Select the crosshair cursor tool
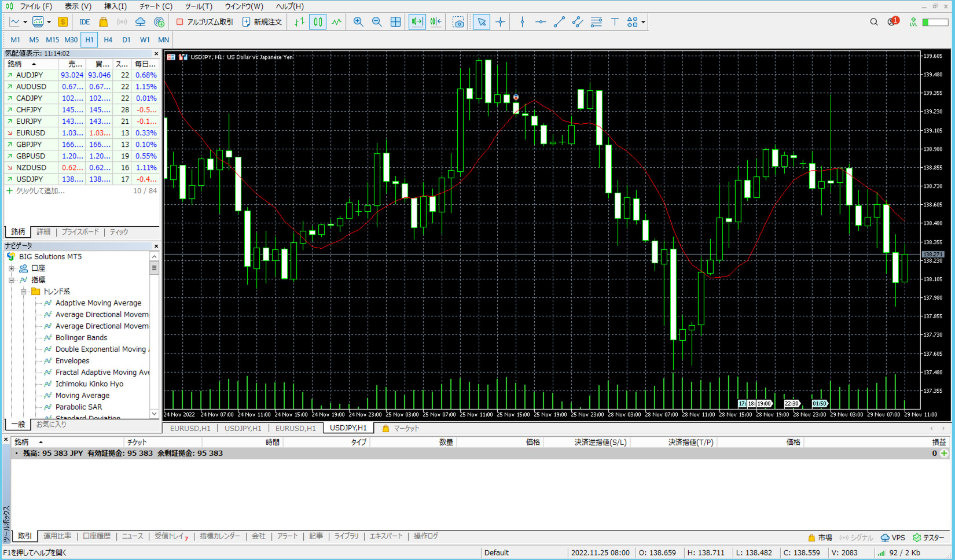955x560 pixels. pyautogui.click(x=500, y=22)
